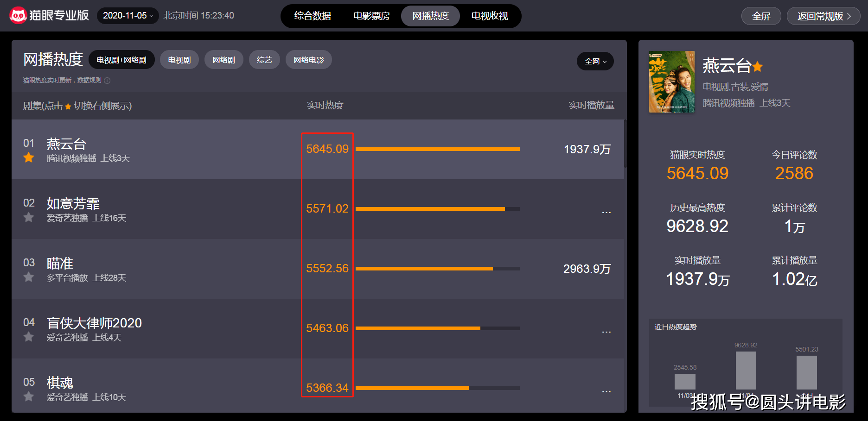Filter by 网络电影
The width and height of the screenshot is (868, 421).
(x=309, y=60)
